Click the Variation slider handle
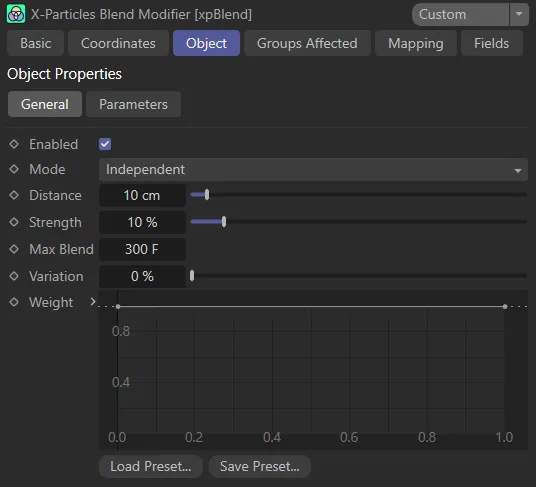 coord(192,275)
